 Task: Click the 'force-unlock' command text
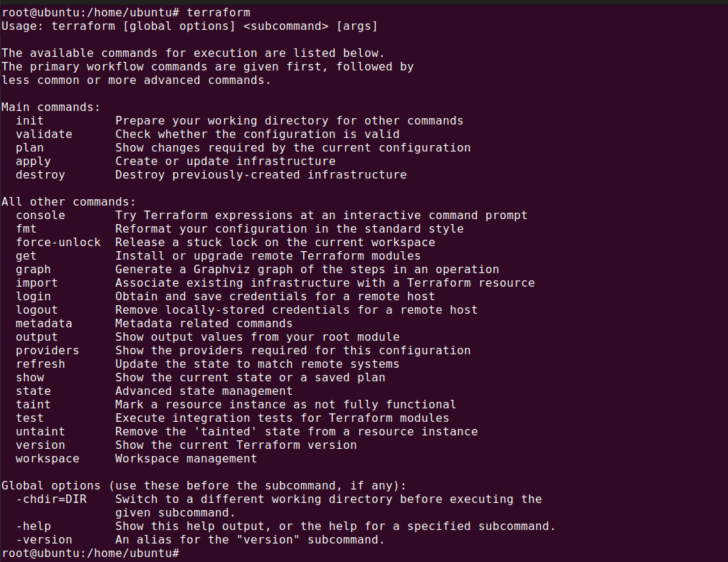click(x=58, y=243)
